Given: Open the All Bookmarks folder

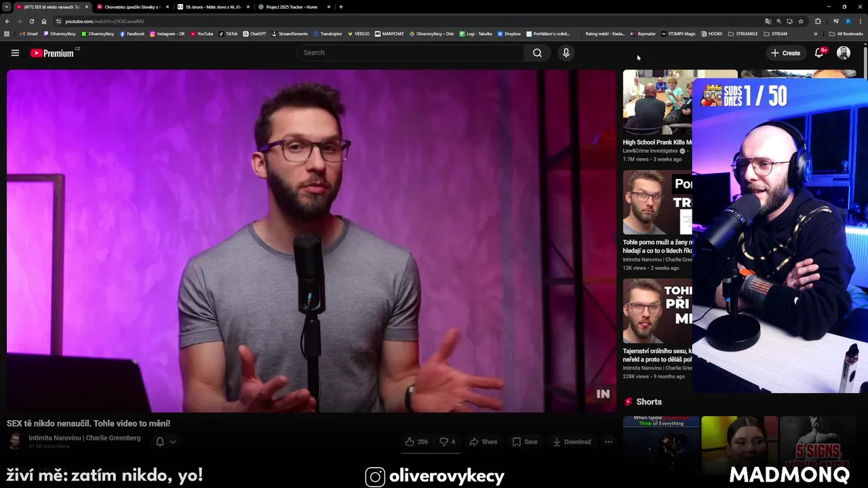Looking at the screenshot, I should point(846,33).
